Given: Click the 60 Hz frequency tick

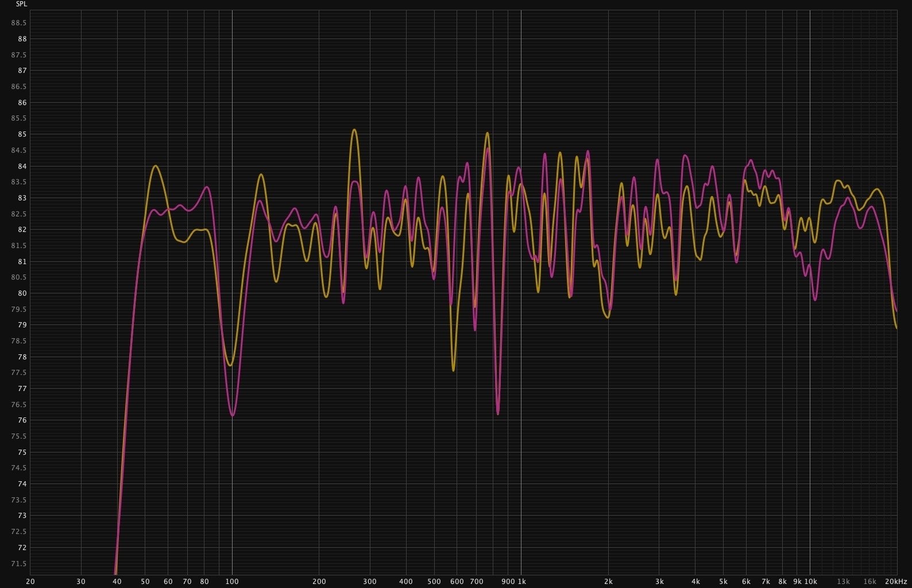Looking at the screenshot, I should 168,582.
